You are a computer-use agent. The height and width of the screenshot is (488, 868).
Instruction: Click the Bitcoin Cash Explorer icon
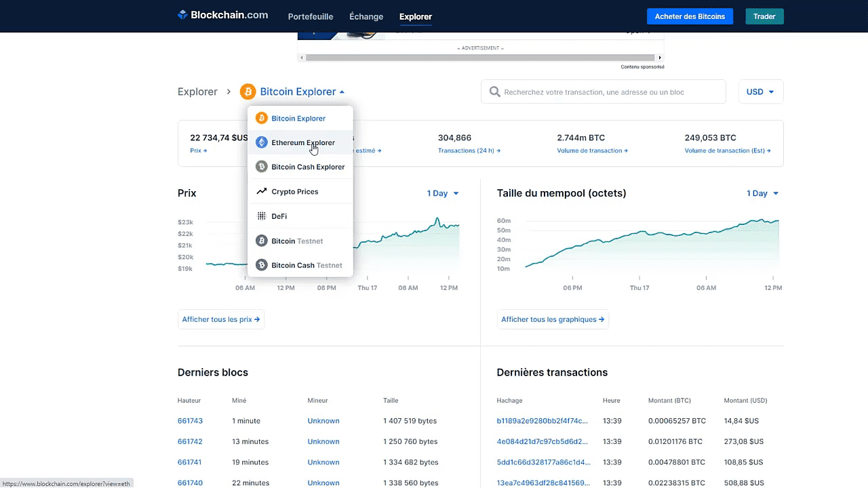[262, 167]
